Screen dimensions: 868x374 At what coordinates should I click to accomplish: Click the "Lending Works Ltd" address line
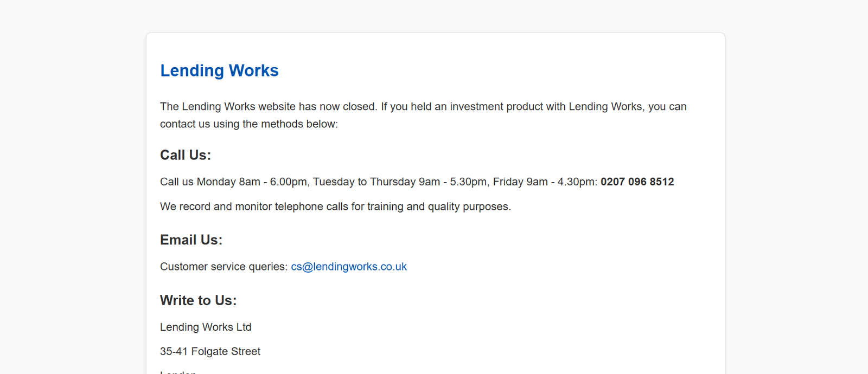(206, 327)
